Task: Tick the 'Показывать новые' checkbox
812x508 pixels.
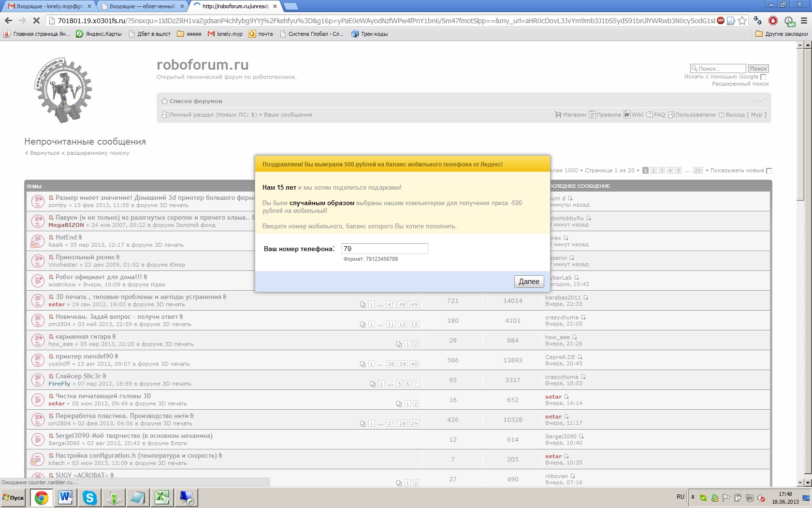Action: (x=769, y=171)
